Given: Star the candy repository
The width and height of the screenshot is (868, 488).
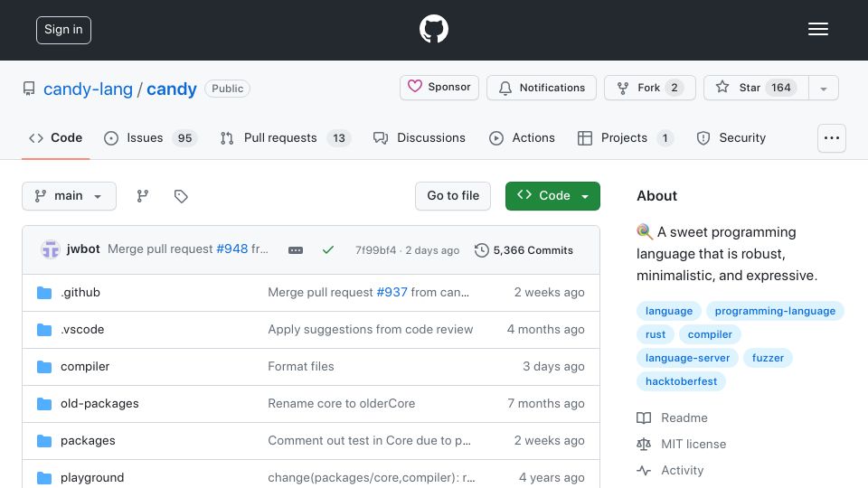Looking at the screenshot, I should (756, 88).
